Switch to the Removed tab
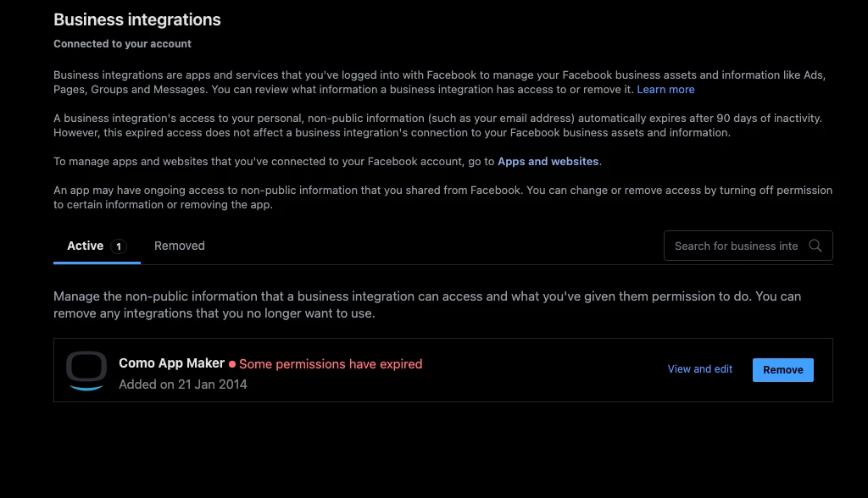This screenshot has height=498, width=868. point(180,246)
